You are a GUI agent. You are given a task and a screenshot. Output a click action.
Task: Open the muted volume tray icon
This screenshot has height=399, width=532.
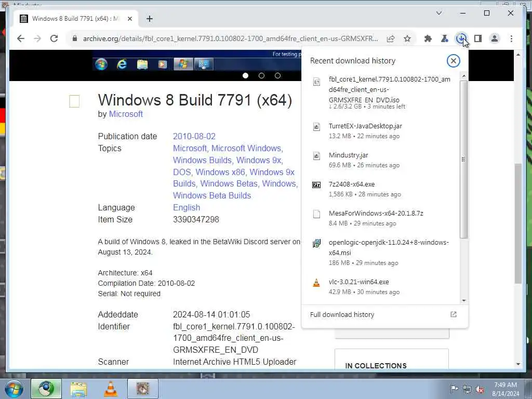pos(480,390)
